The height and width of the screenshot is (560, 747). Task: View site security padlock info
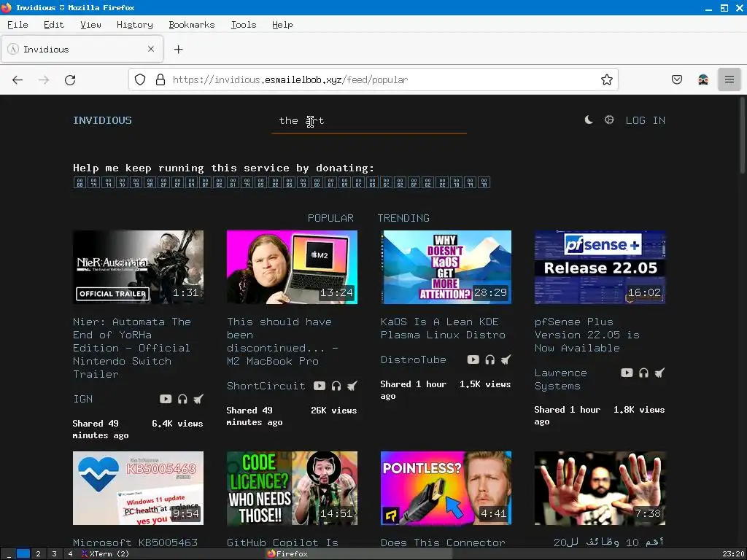[160, 79]
